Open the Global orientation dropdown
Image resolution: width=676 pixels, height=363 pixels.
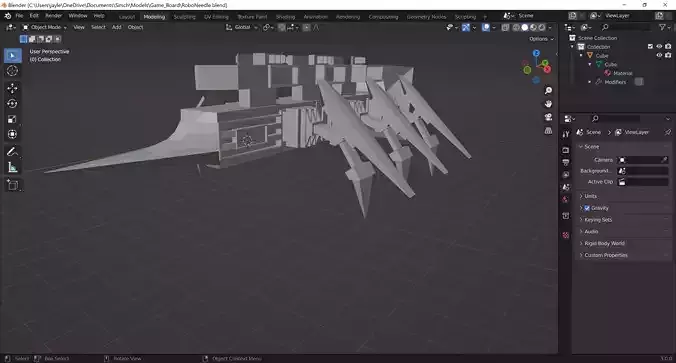(241, 28)
